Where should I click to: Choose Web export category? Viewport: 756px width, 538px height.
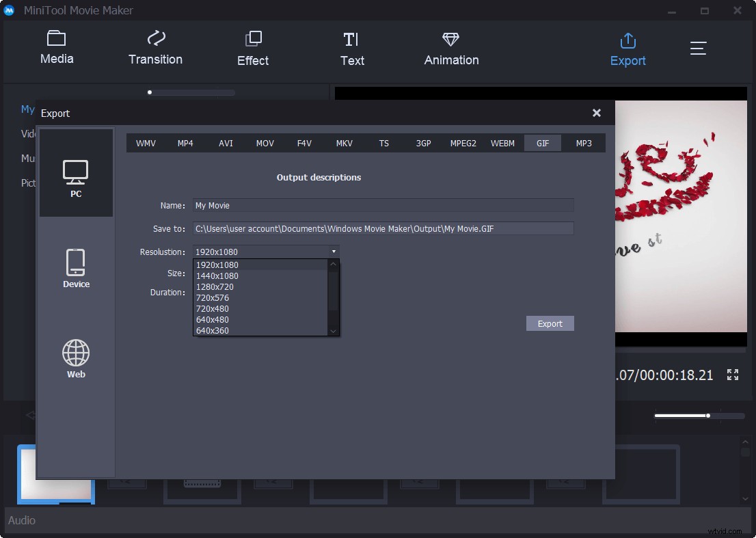(76, 358)
